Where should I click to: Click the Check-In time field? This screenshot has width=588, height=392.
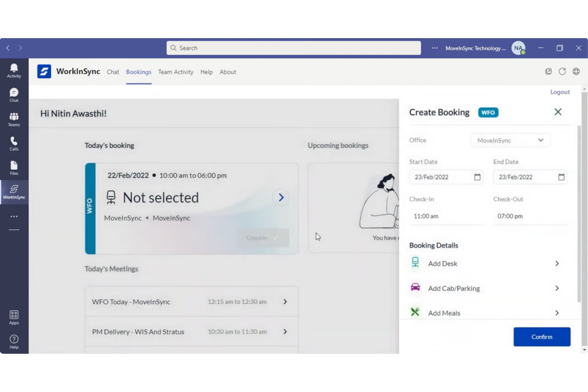(x=445, y=216)
